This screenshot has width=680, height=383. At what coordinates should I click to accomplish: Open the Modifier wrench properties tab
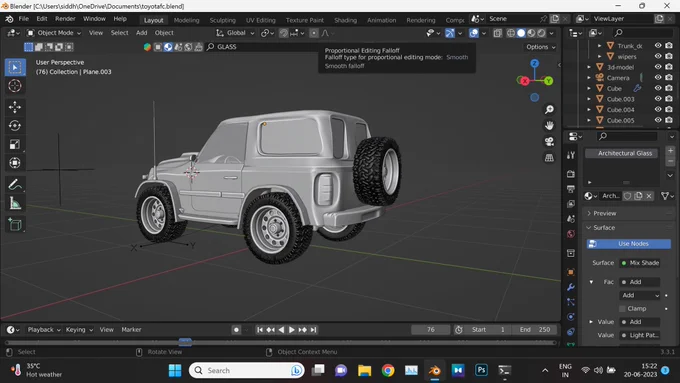[571, 287]
